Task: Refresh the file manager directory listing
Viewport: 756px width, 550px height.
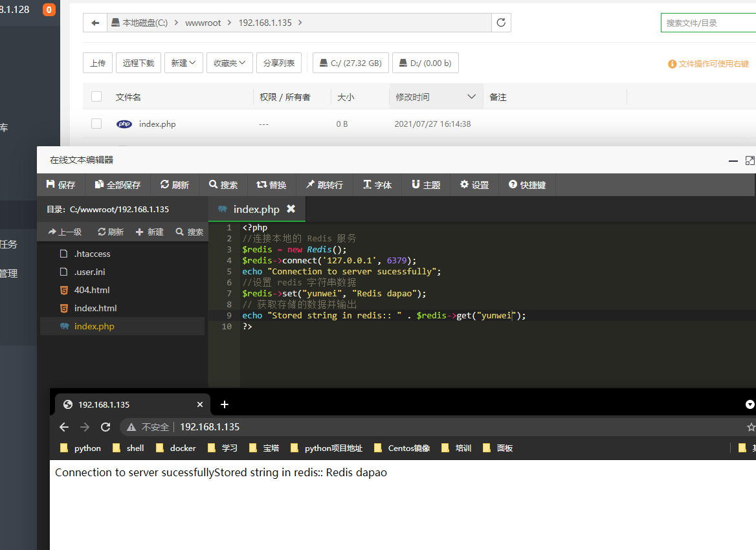Action: click(x=501, y=23)
